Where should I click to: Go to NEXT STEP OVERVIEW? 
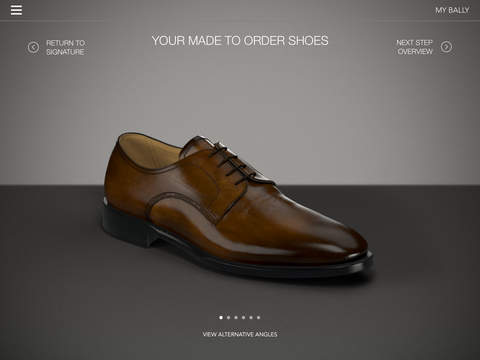415,47
